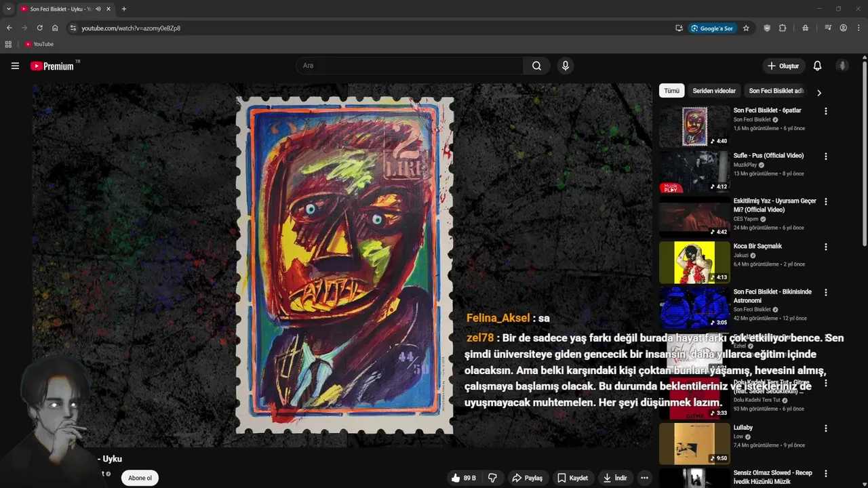Open options for Dolu Kadehi Ters Tut video

click(x=825, y=384)
